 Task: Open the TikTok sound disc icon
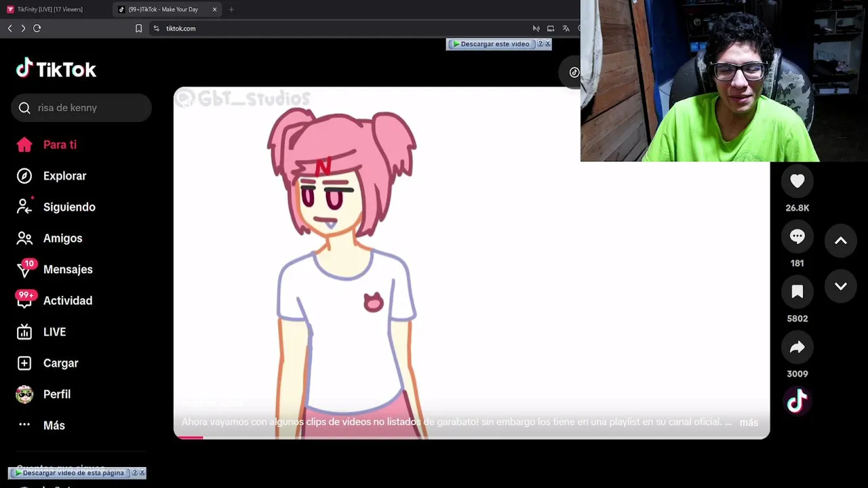pyautogui.click(x=797, y=401)
